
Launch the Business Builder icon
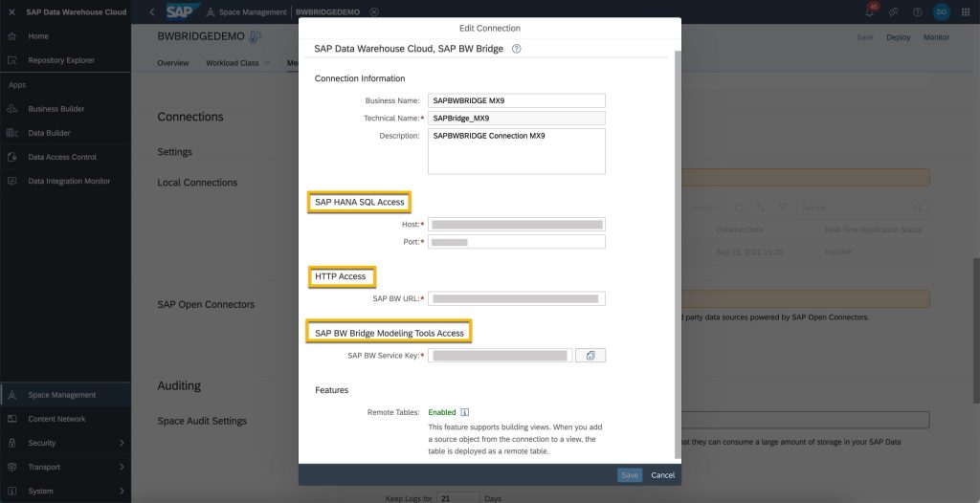[11, 109]
